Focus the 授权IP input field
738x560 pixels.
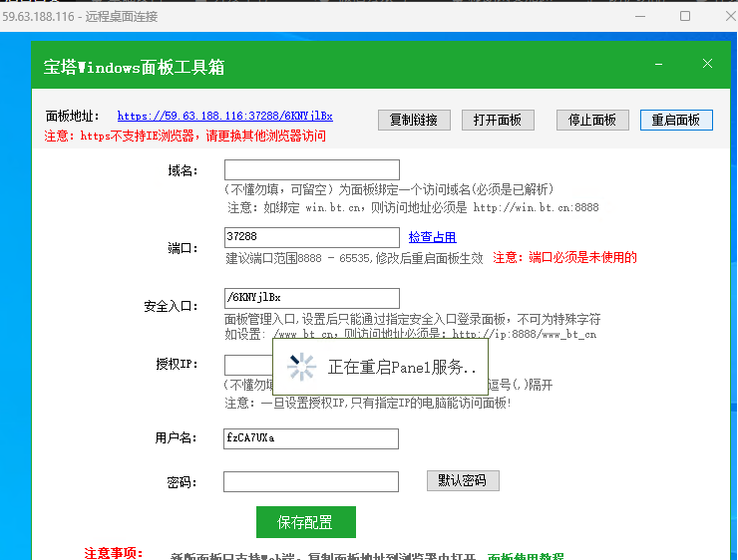coord(248,365)
